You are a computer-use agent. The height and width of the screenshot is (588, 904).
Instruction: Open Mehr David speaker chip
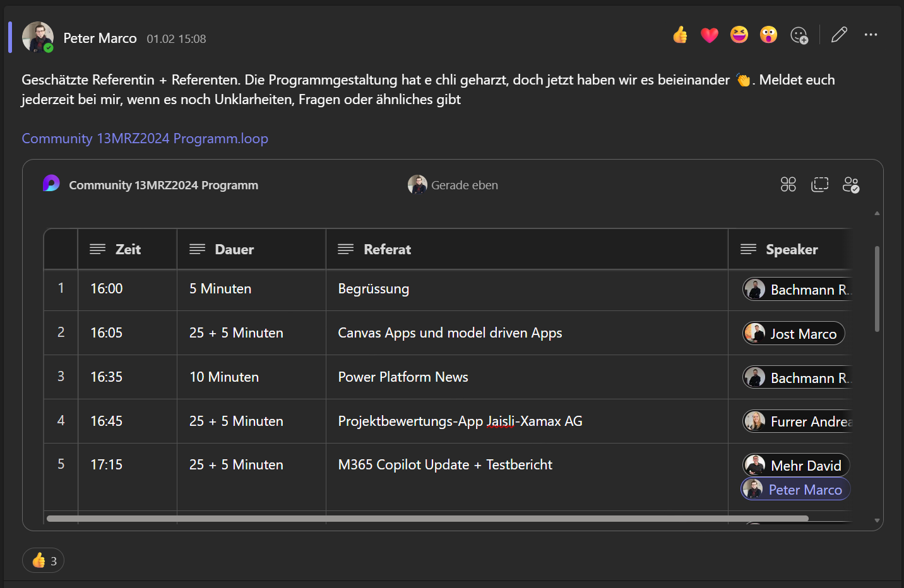pyautogui.click(x=796, y=465)
